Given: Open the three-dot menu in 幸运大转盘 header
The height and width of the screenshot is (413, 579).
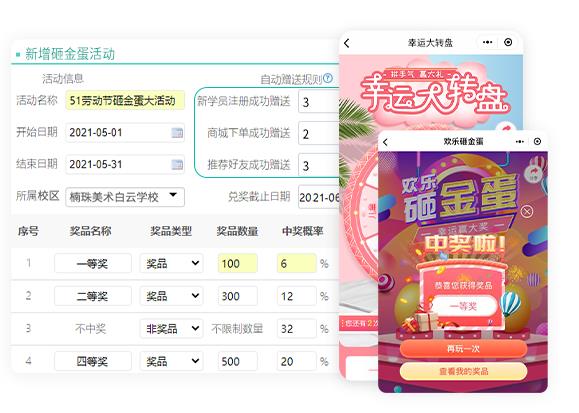Looking at the screenshot, I should point(487,42).
